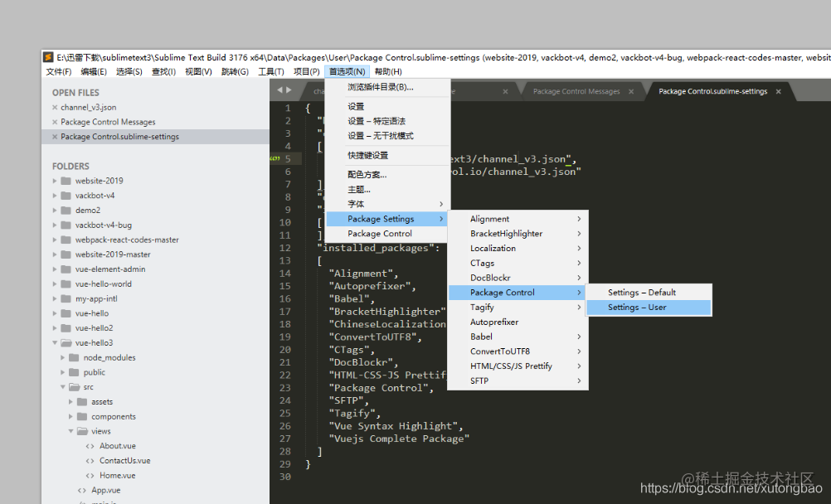Open the BracketHighlighter package submenu

(518, 234)
